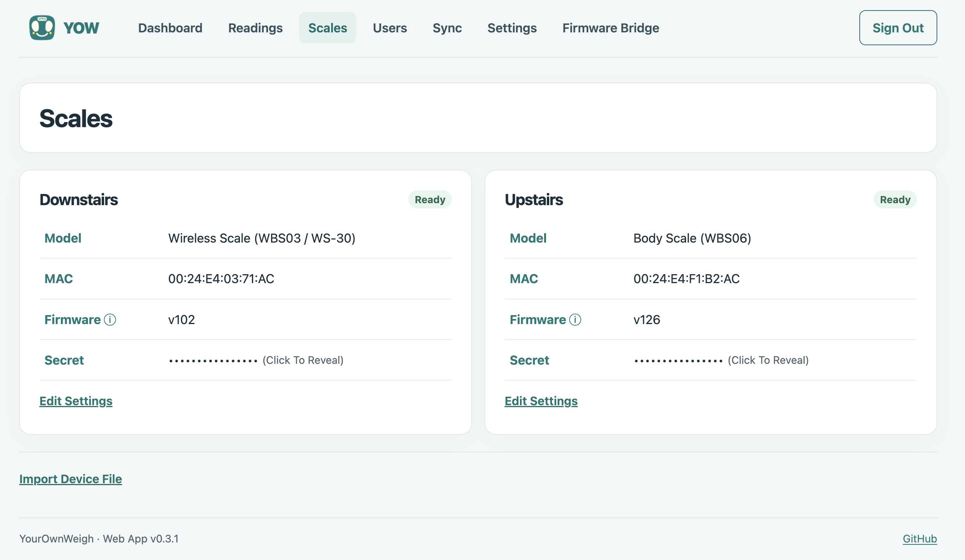The image size is (965, 560).
Task: Navigate to Settings in top nav
Action: tap(512, 28)
